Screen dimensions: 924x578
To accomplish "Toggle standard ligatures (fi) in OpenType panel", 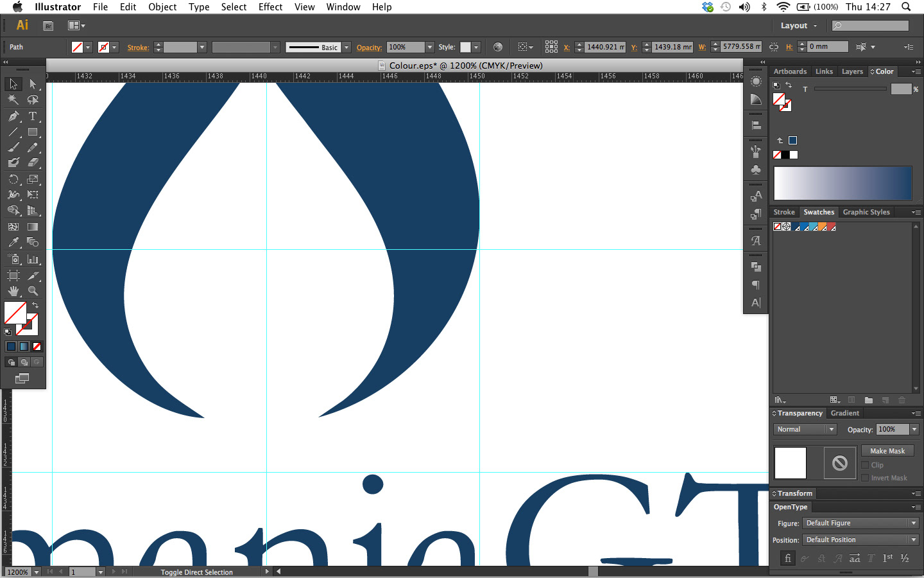I will (788, 558).
